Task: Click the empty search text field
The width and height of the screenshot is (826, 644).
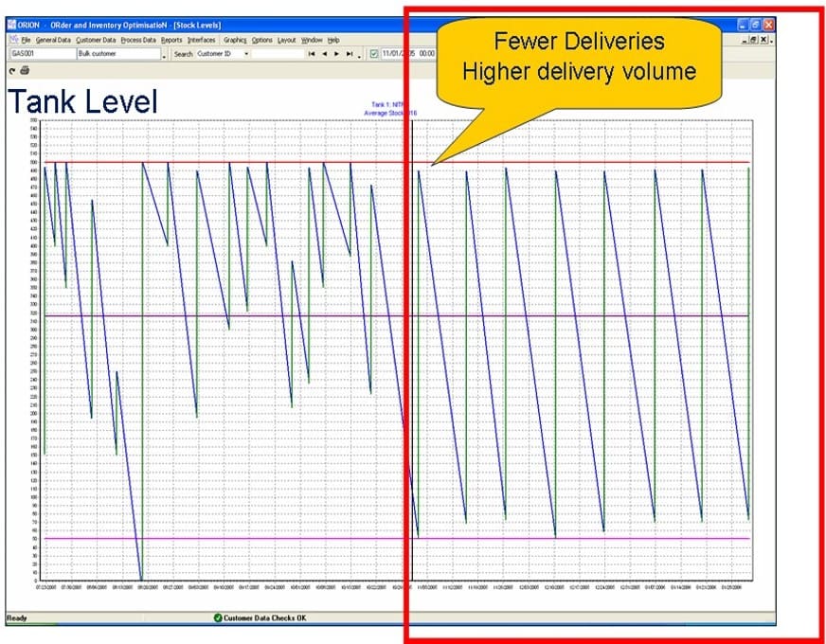Action: [278, 54]
